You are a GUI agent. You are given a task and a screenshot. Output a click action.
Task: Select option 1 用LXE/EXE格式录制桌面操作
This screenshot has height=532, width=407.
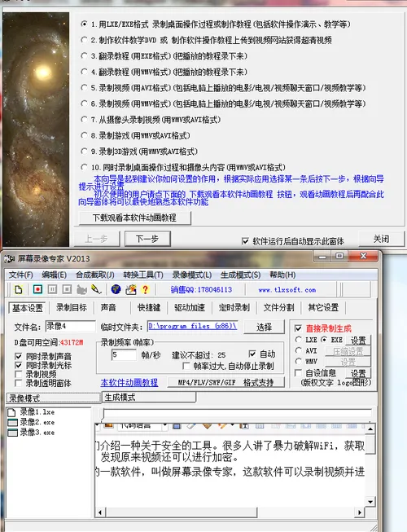pos(85,24)
